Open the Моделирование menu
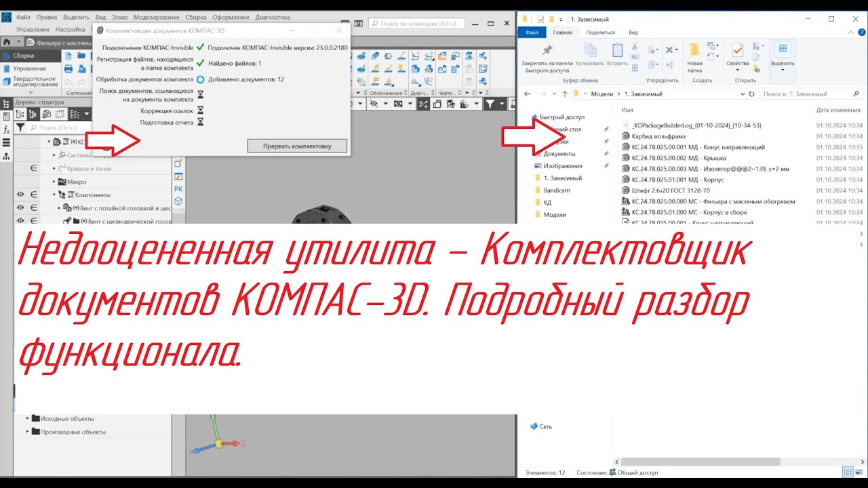868x488 pixels. (157, 17)
